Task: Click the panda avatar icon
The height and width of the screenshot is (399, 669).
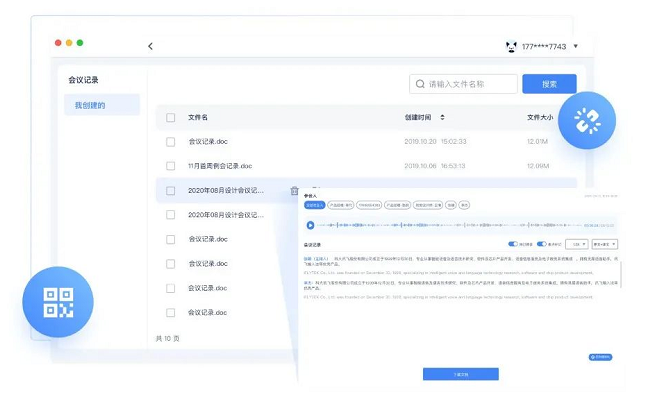Action: (511, 46)
